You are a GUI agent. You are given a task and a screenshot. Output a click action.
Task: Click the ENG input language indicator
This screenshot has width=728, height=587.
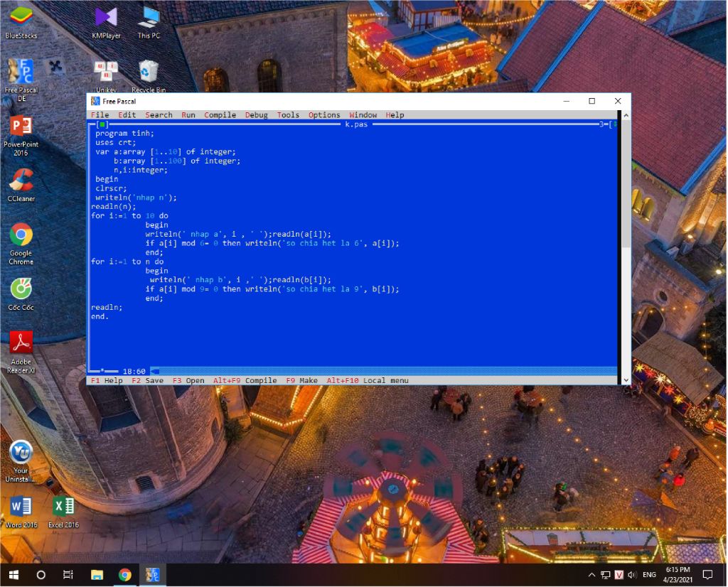coord(649,576)
